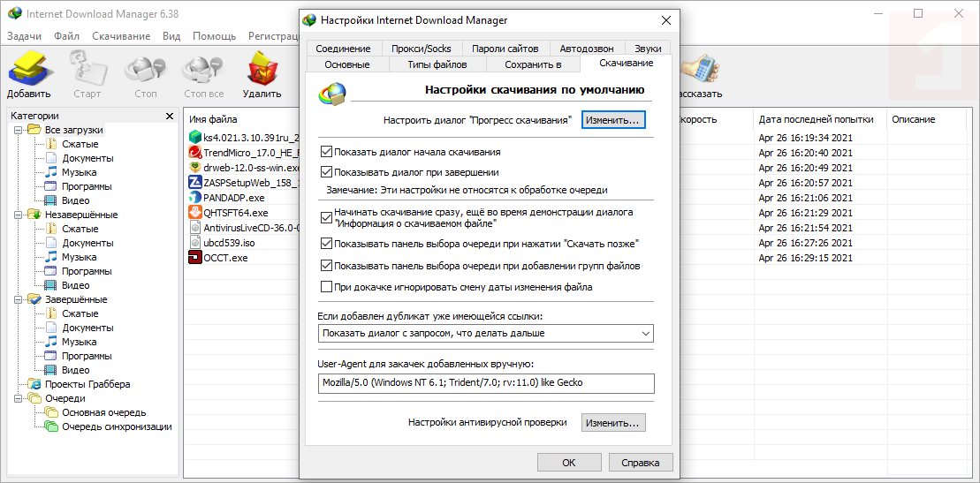980x483 pixels.
Task: Switch to the Сохранить в tab
Action: click(x=533, y=64)
